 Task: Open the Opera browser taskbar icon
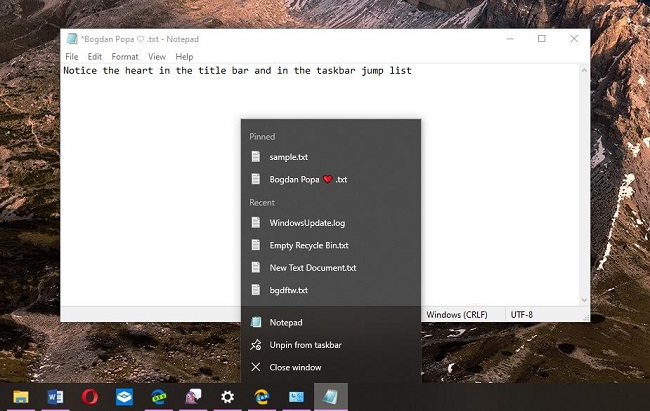[x=90, y=397]
